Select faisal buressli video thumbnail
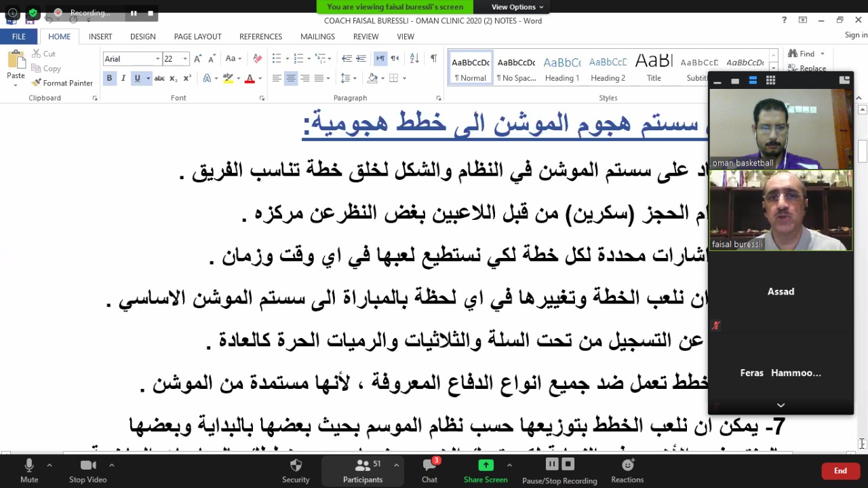This screenshot has height=488, width=868. [x=781, y=210]
